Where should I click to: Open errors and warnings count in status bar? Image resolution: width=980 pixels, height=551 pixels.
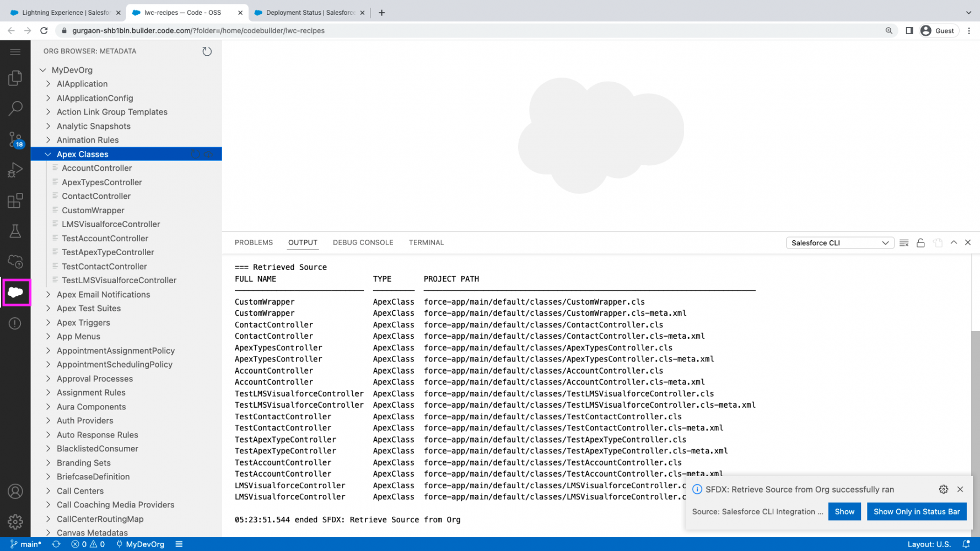pyautogui.click(x=88, y=544)
